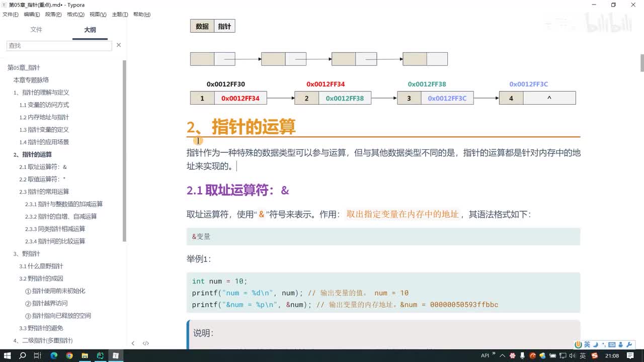Open the Windows Start menu
644x362 pixels.
pyautogui.click(x=7, y=355)
